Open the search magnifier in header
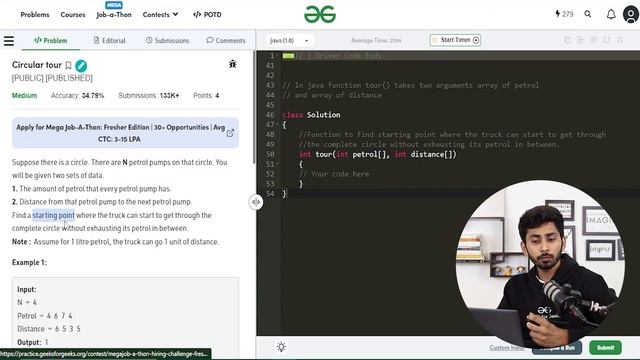640x360 pixels. point(588,14)
